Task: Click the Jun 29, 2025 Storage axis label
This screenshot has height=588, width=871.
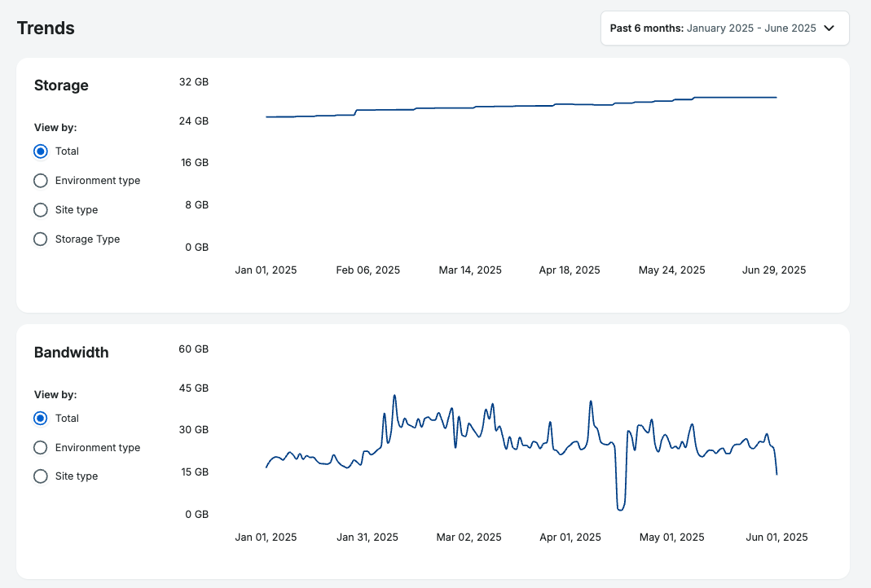Action: (x=775, y=270)
